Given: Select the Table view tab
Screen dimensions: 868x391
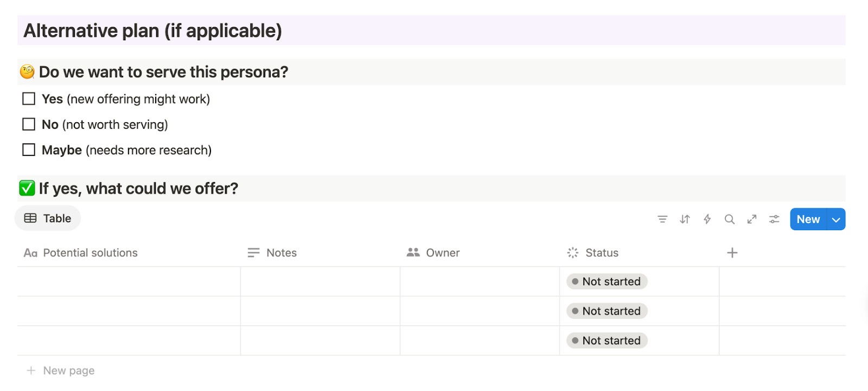Looking at the screenshot, I should click(x=48, y=218).
